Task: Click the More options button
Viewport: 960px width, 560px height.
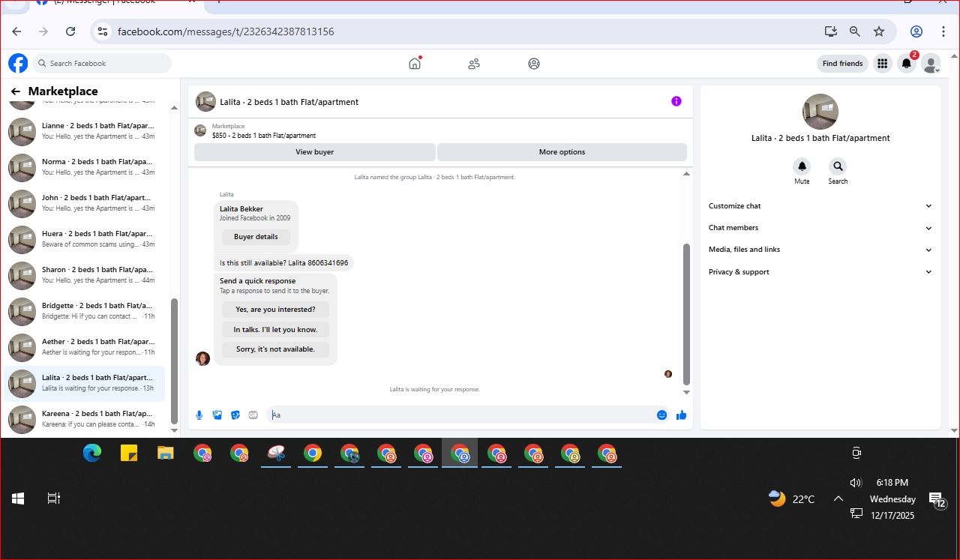Action: pyautogui.click(x=562, y=152)
